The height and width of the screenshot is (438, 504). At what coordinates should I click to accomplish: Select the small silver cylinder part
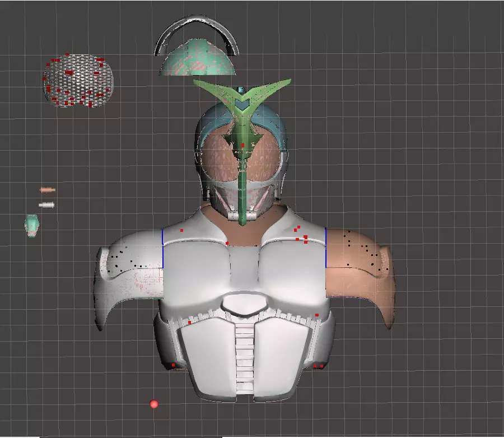[x=46, y=205]
